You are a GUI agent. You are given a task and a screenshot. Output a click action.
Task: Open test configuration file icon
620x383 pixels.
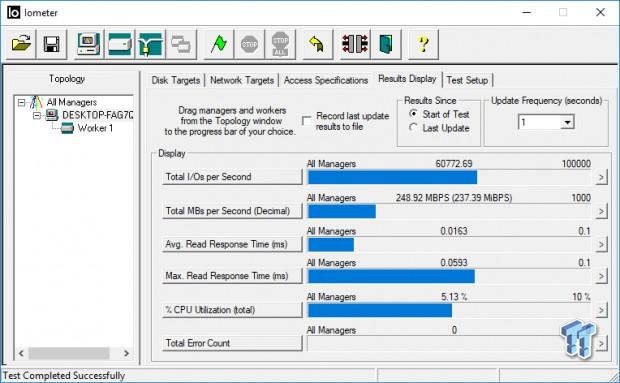(21, 44)
